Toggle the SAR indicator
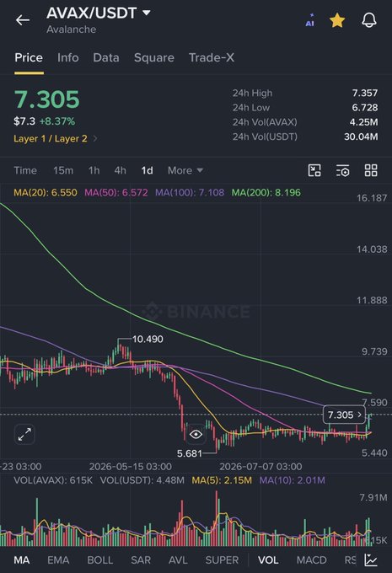Image resolution: width=392 pixels, height=573 pixels. 141,560
